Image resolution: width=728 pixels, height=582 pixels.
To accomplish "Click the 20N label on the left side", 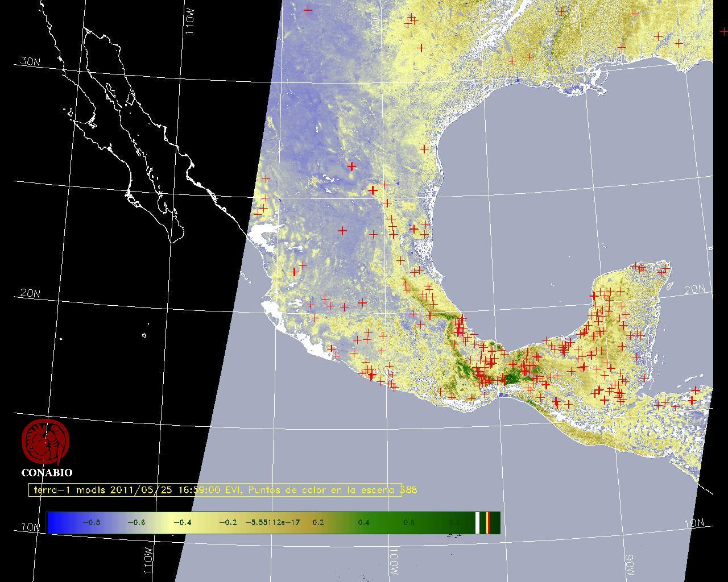I will [x=30, y=293].
